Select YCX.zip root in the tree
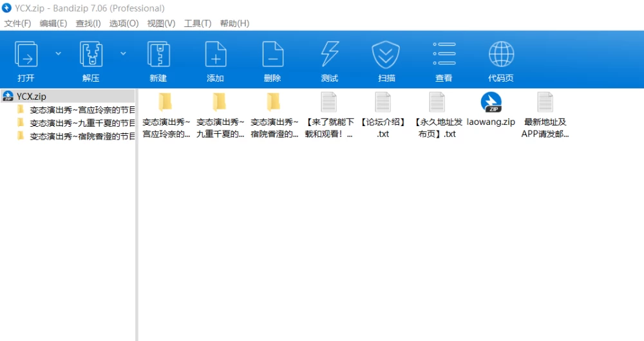644x341 pixels. pyautogui.click(x=68, y=97)
